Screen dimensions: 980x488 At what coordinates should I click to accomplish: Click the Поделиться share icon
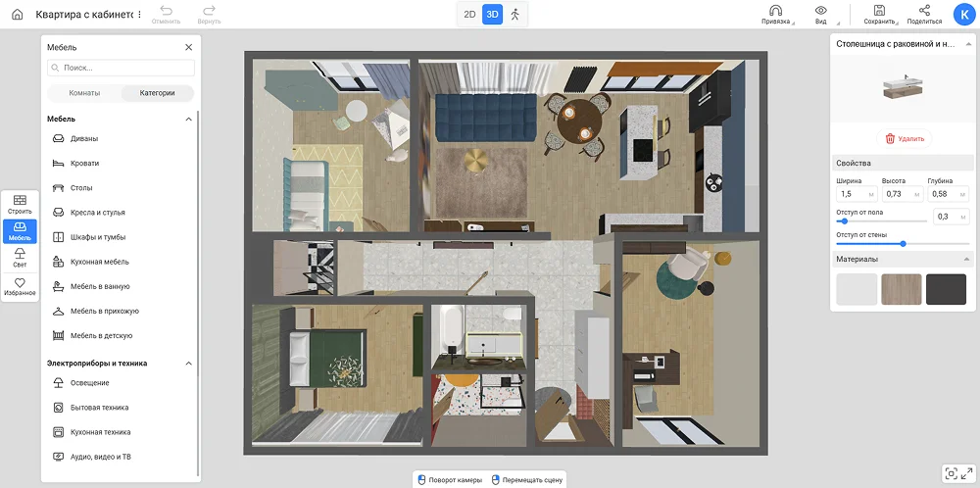click(x=924, y=11)
